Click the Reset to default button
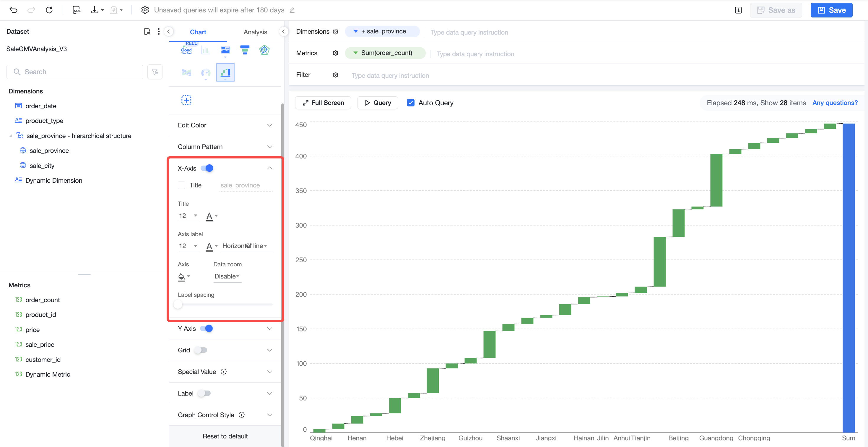This screenshot has height=447, width=868. tap(225, 436)
